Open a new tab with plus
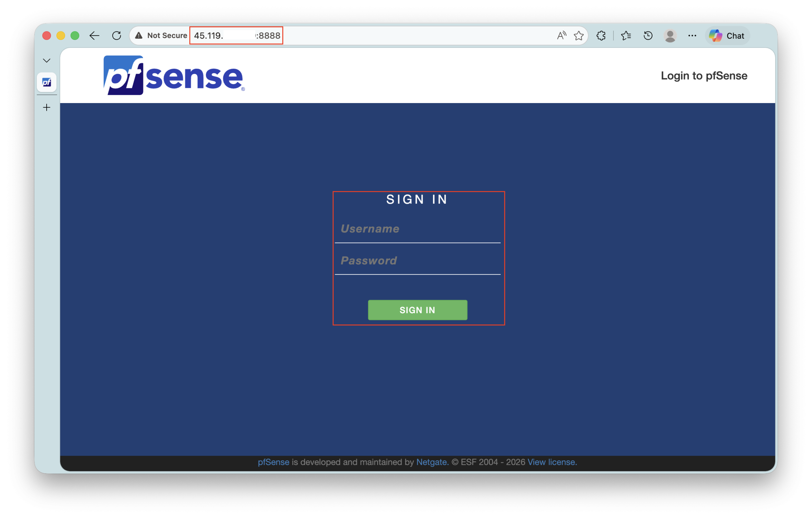This screenshot has width=812, height=519. pyautogui.click(x=47, y=107)
